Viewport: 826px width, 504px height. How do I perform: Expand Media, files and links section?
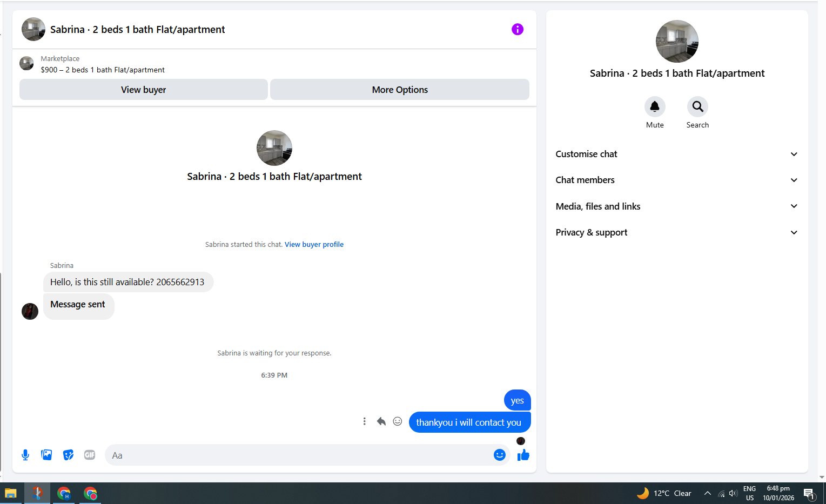pyautogui.click(x=677, y=206)
